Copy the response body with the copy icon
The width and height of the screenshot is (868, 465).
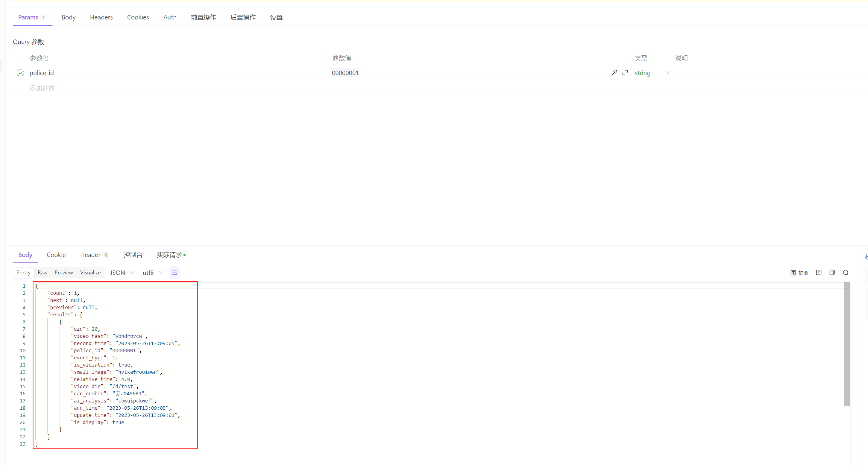[832, 272]
